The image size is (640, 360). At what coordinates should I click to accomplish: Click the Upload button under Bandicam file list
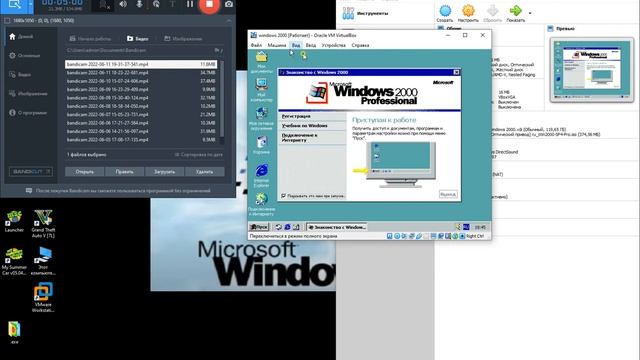[164, 172]
